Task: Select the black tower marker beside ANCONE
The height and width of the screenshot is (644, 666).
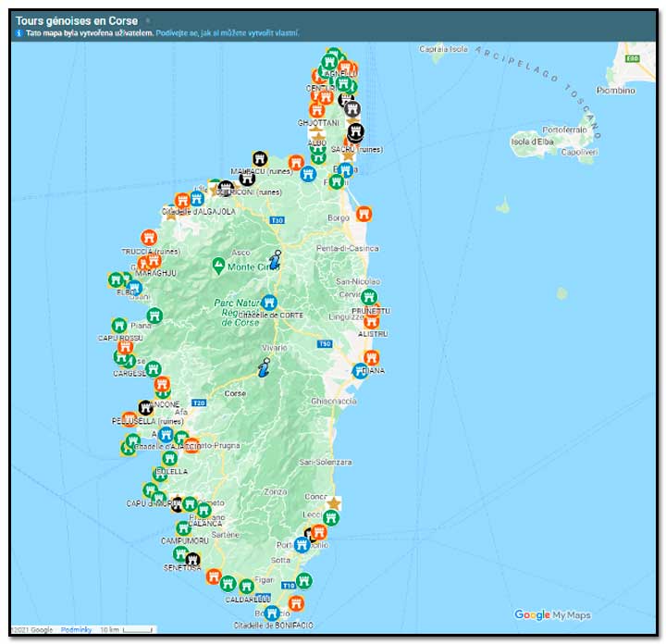Action: 146,408
